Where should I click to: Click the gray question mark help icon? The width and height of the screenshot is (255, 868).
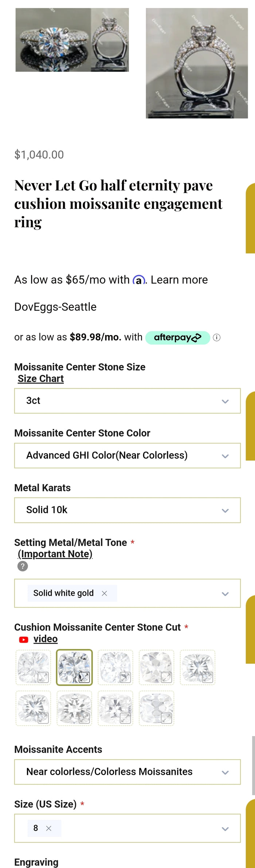[x=23, y=566]
